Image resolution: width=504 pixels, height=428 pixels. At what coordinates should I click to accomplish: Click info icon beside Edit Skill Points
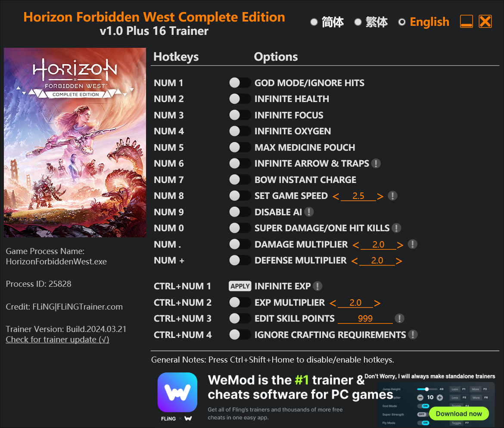pos(399,319)
